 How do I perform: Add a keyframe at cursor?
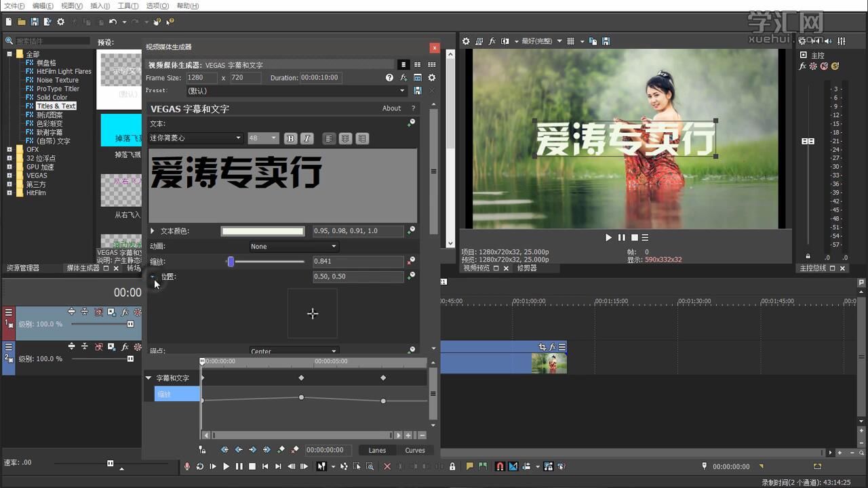coord(281,449)
